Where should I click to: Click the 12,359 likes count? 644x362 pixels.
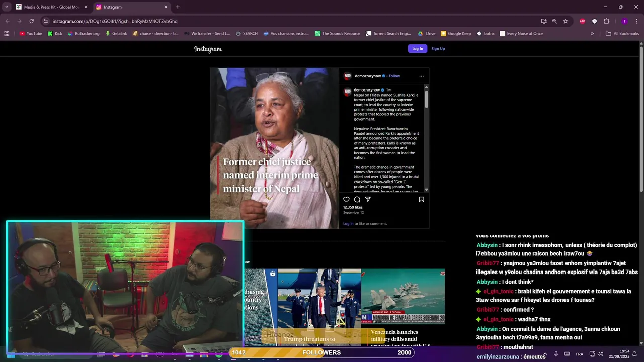click(353, 207)
